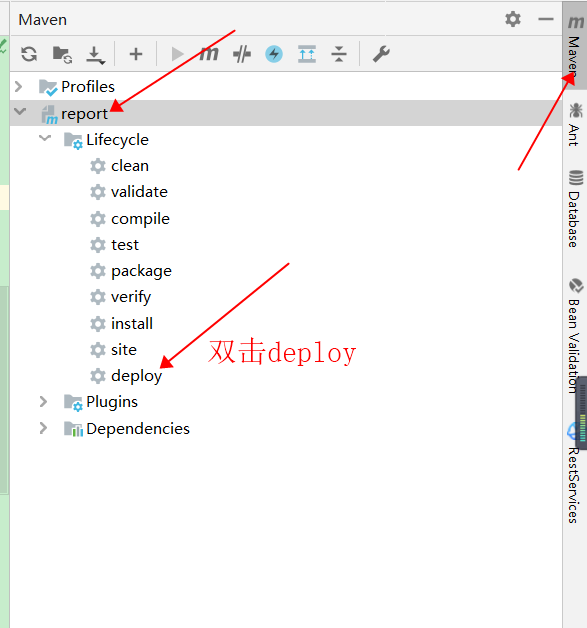Click Execute Maven Goal m icon
Viewport: 587px width, 628px height.
point(209,54)
